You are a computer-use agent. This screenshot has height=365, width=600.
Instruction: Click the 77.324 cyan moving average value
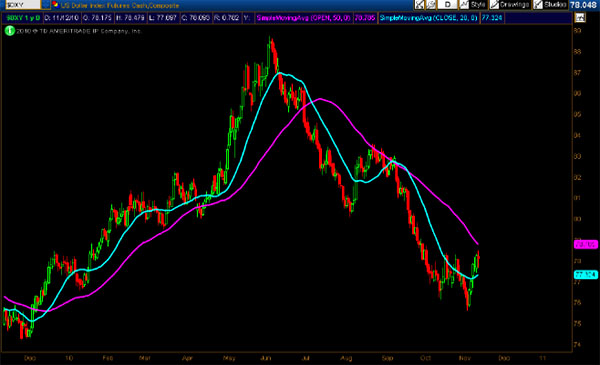(492, 18)
